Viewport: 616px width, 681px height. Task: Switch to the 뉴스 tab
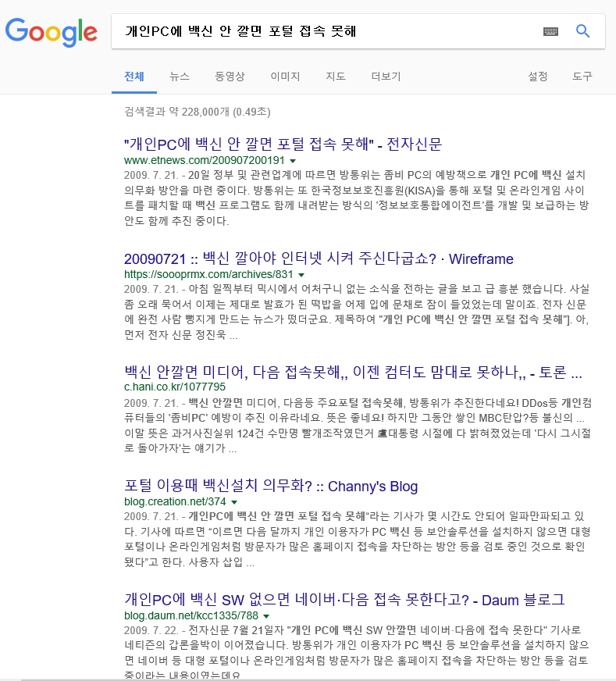pos(180,77)
